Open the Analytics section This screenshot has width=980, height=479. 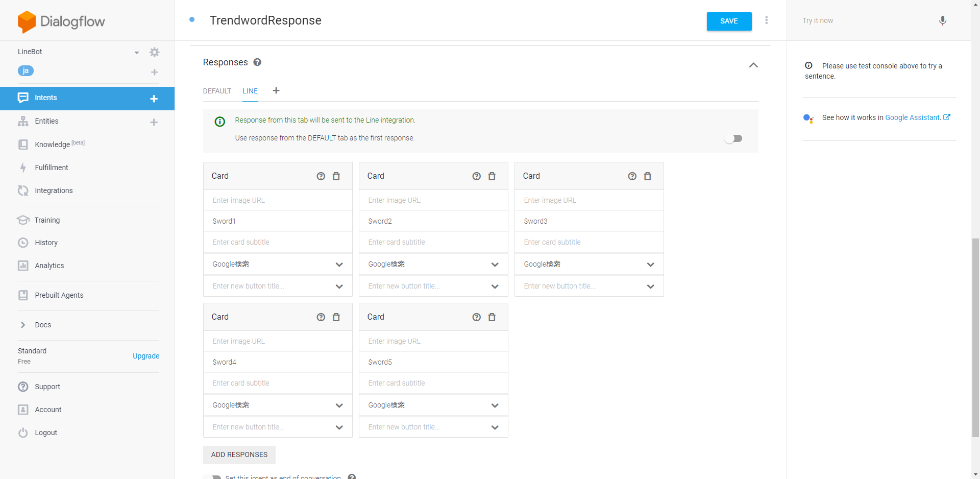click(x=48, y=266)
